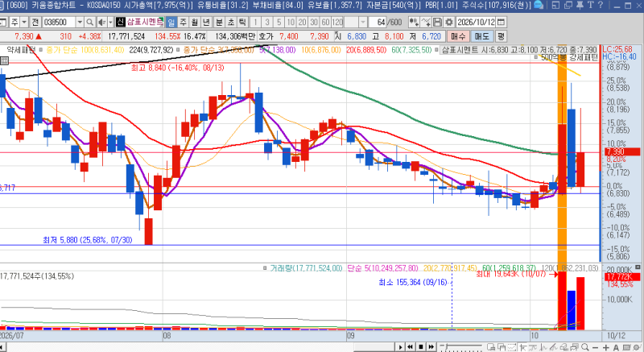Click the T font icon in title bar
The width and height of the screenshot is (644, 352).
[x=591, y=5]
